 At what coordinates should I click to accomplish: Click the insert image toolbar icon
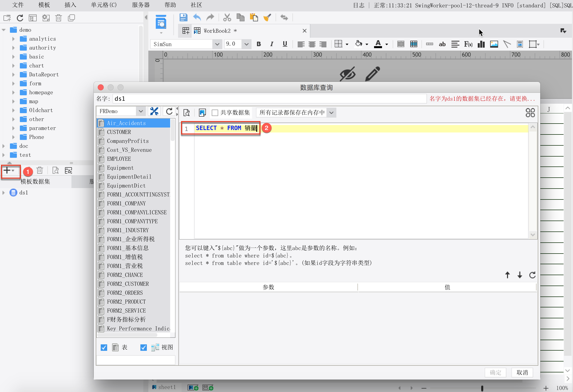click(x=494, y=44)
